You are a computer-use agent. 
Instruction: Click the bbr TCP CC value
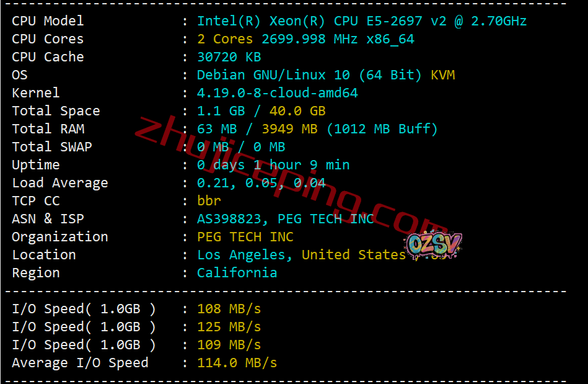209,201
